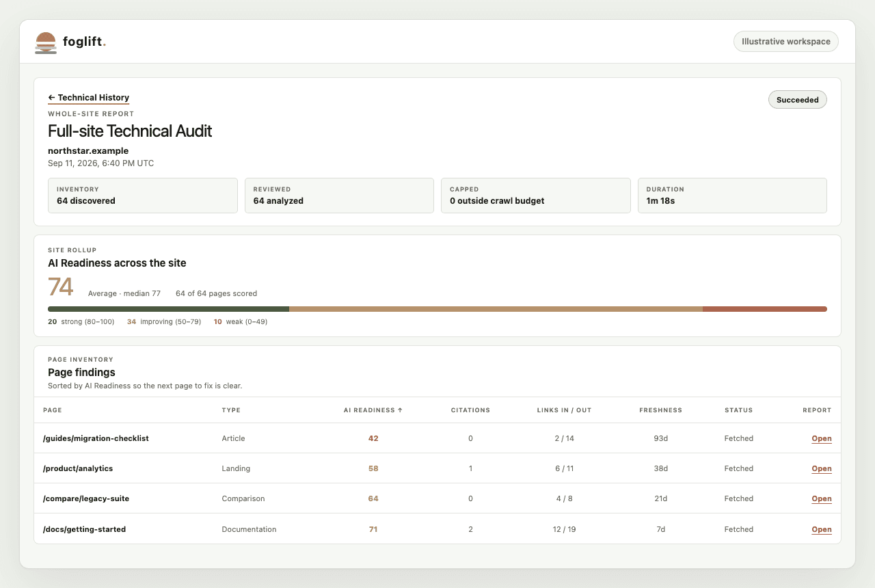Click the '34 improving (50–79)' legend
875x588 pixels.
pos(164,321)
